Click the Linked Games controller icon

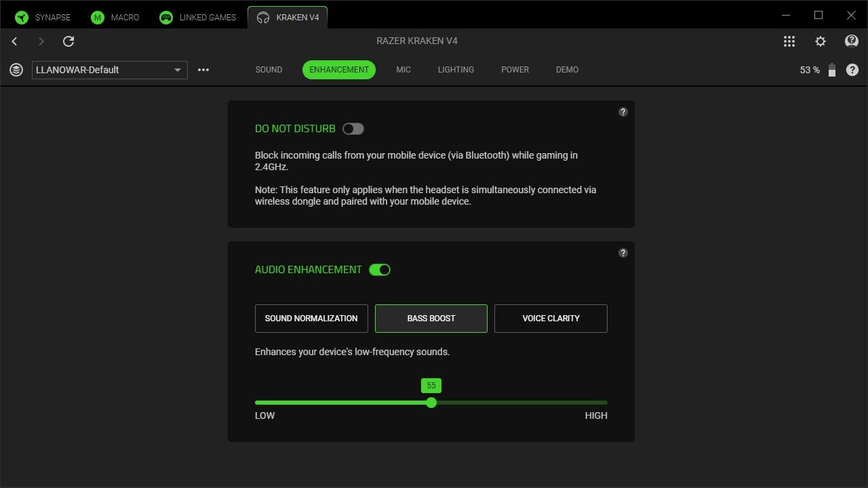pos(166,18)
